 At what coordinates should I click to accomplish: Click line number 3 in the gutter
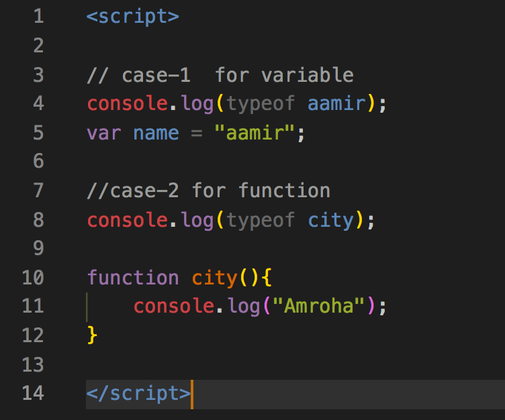pos(39,75)
